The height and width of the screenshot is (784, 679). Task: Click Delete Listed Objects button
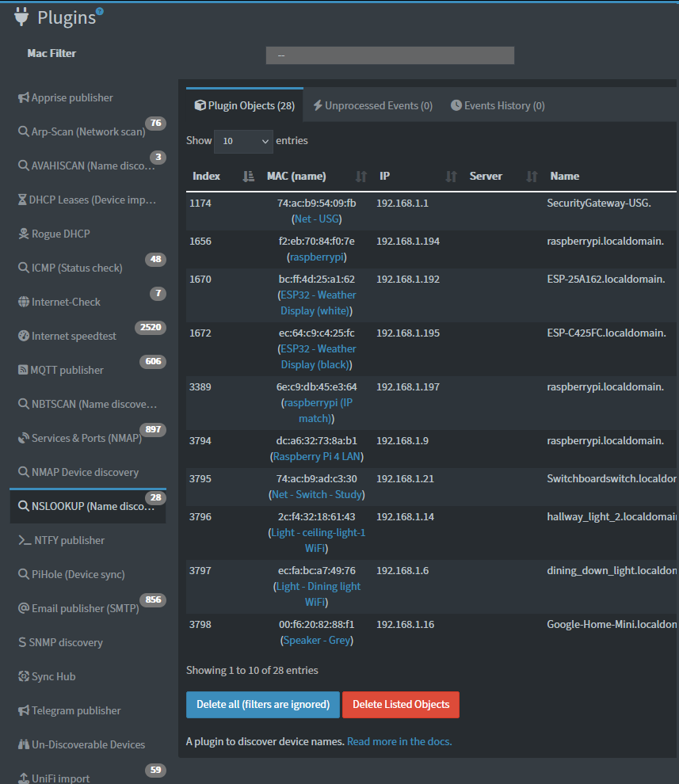click(x=401, y=705)
